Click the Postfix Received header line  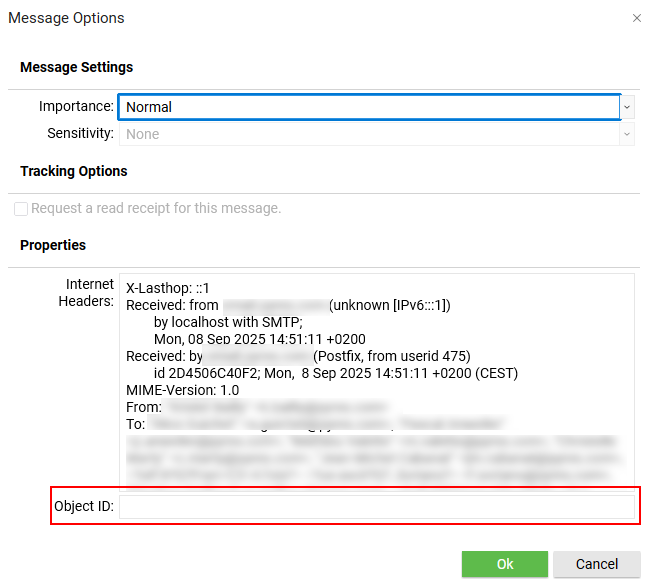tap(298, 356)
